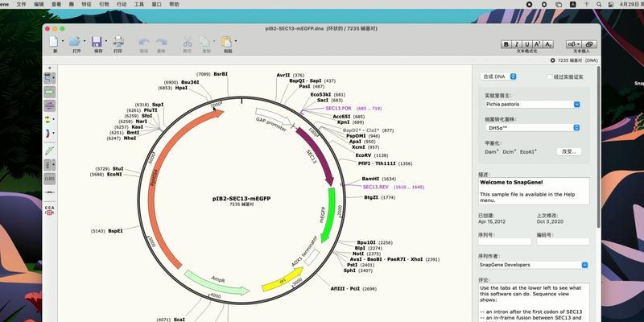Viewport: 644px width, 322px height.
Task: Check the 经过实验证实 checkbox
Action: click(550, 76)
